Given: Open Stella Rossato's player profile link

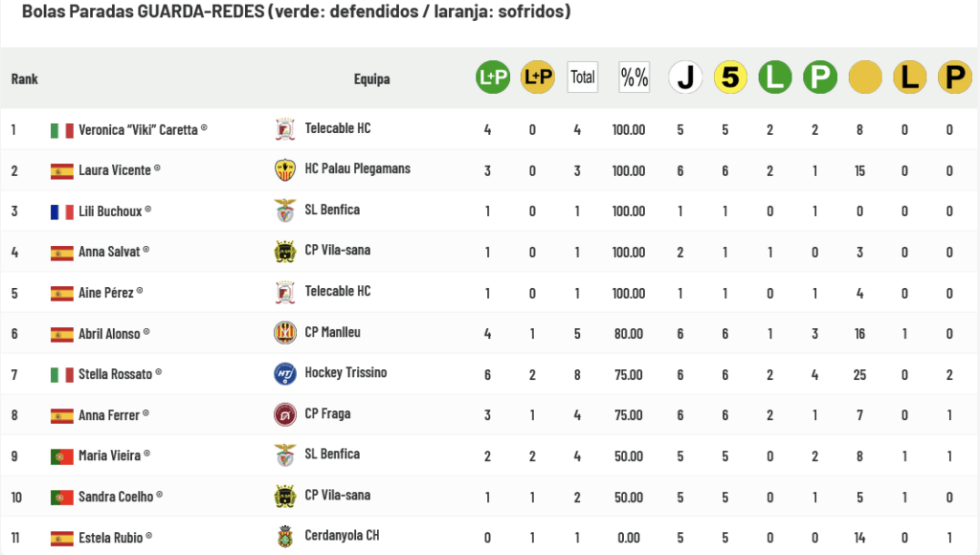Looking at the screenshot, I should click(x=115, y=374).
